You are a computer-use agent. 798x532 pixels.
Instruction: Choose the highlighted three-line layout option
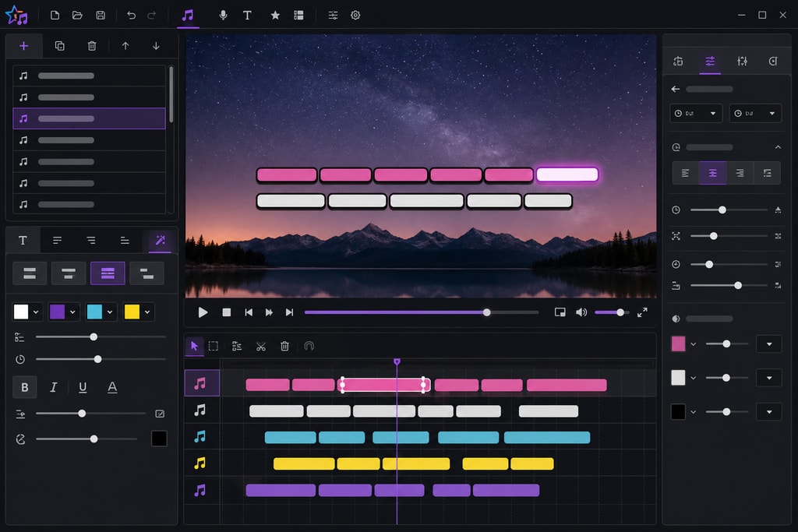[108, 273]
